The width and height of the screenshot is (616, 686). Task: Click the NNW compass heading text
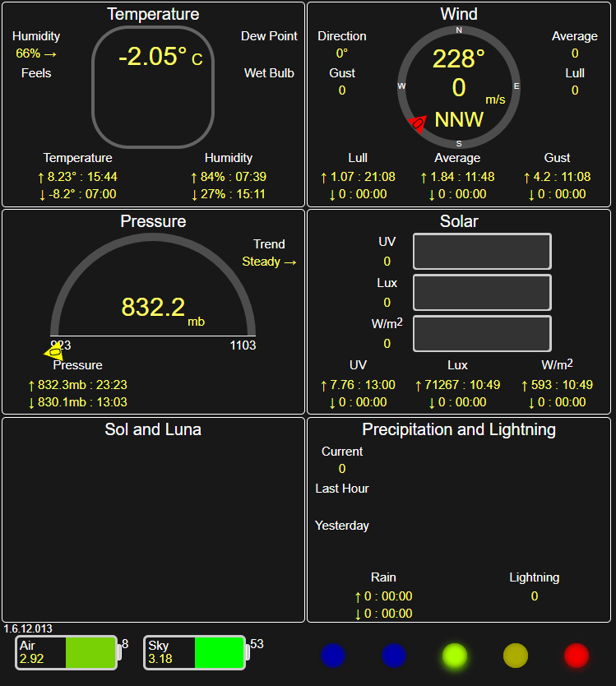[459, 120]
